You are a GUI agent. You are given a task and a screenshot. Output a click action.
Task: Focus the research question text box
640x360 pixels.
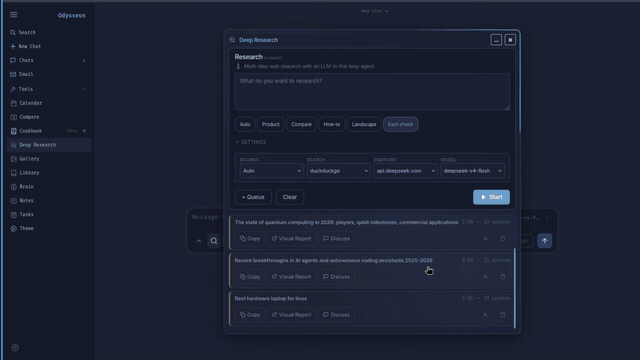(372, 92)
